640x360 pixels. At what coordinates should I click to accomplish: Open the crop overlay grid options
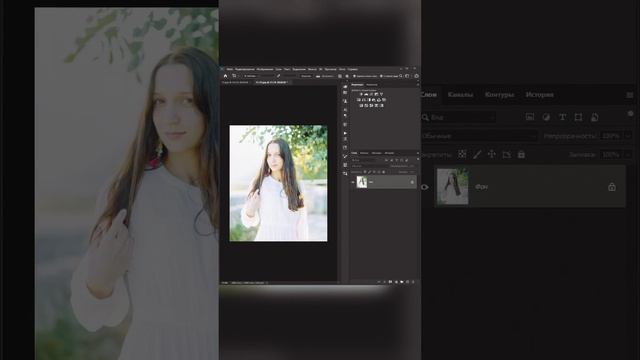340,76
